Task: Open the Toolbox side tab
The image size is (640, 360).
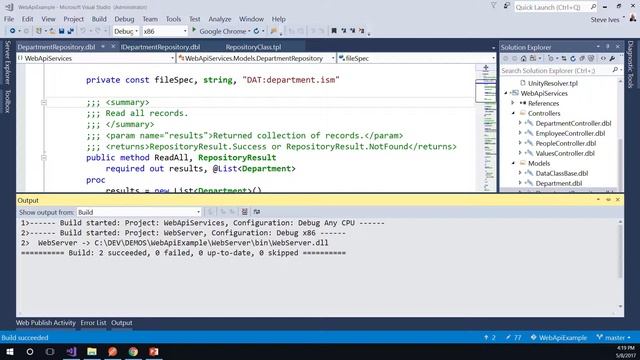Action: (7, 101)
